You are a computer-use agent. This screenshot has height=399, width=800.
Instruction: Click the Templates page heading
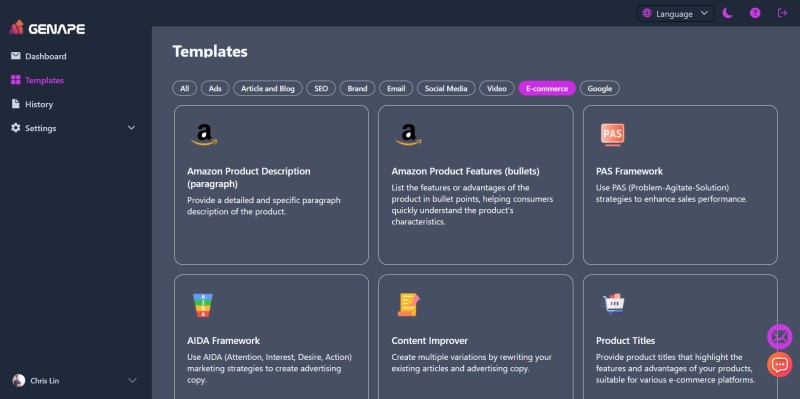[210, 52]
